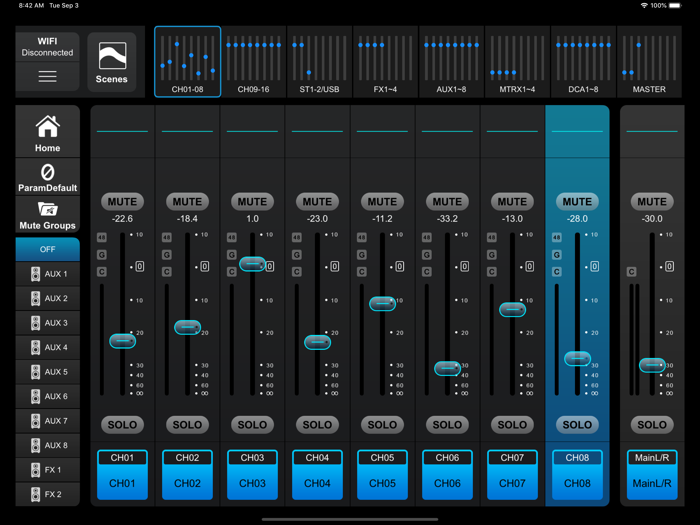The height and width of the screenshot is (525, 700).
Task: Select the FX 1 send
Action: [x=48, y=470]
